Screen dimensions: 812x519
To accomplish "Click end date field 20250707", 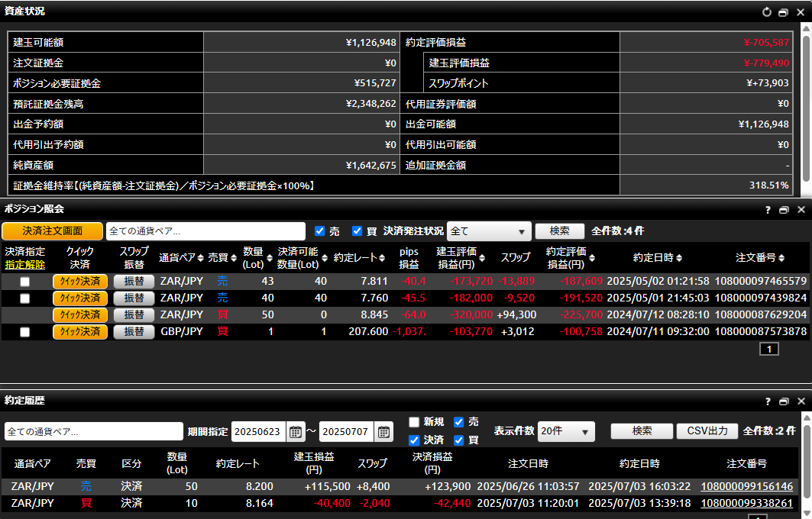I will 346,431.
